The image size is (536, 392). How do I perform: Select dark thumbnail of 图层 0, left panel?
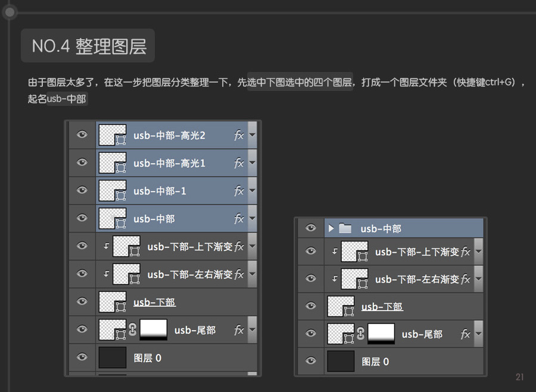click(x=113, y=357)
